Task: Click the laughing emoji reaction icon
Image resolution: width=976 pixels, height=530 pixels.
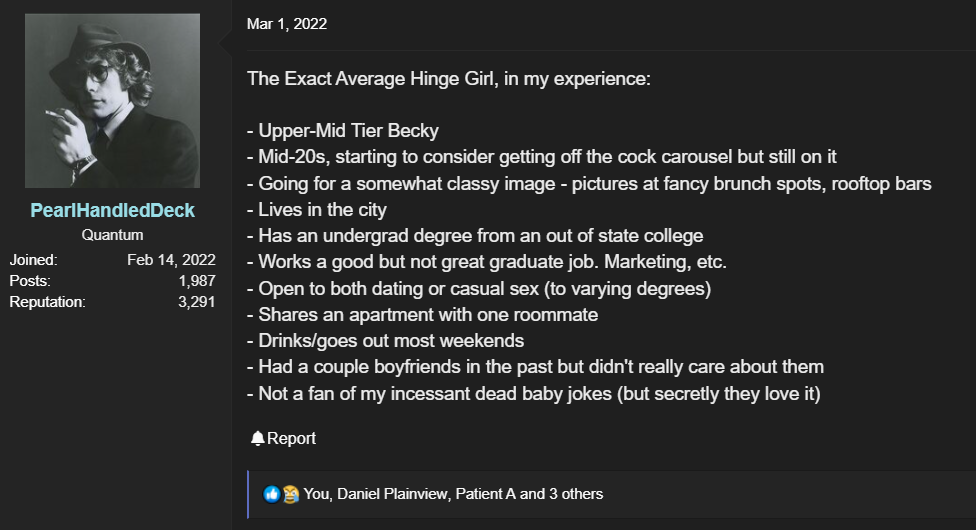Action: point(290,494)
